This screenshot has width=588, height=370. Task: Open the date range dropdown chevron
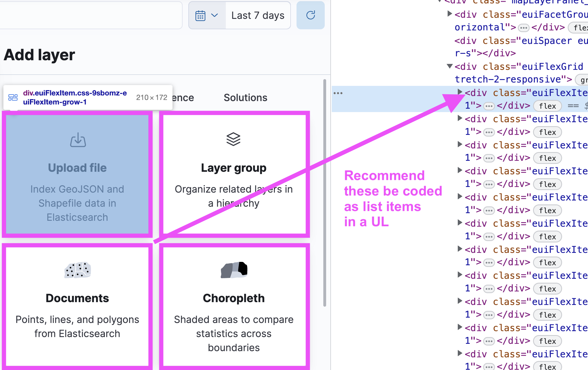(x=215, y=15)
